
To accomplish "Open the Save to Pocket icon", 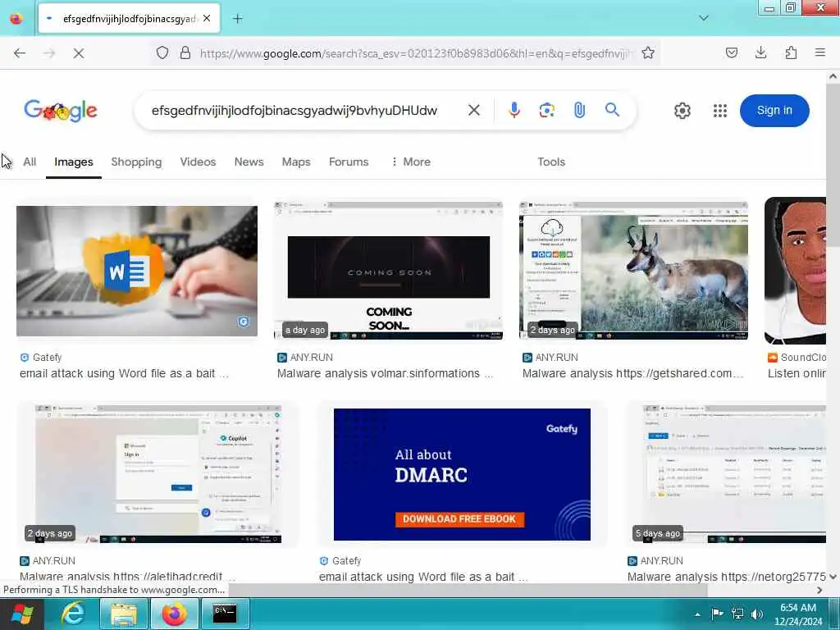I will [732, 52].
